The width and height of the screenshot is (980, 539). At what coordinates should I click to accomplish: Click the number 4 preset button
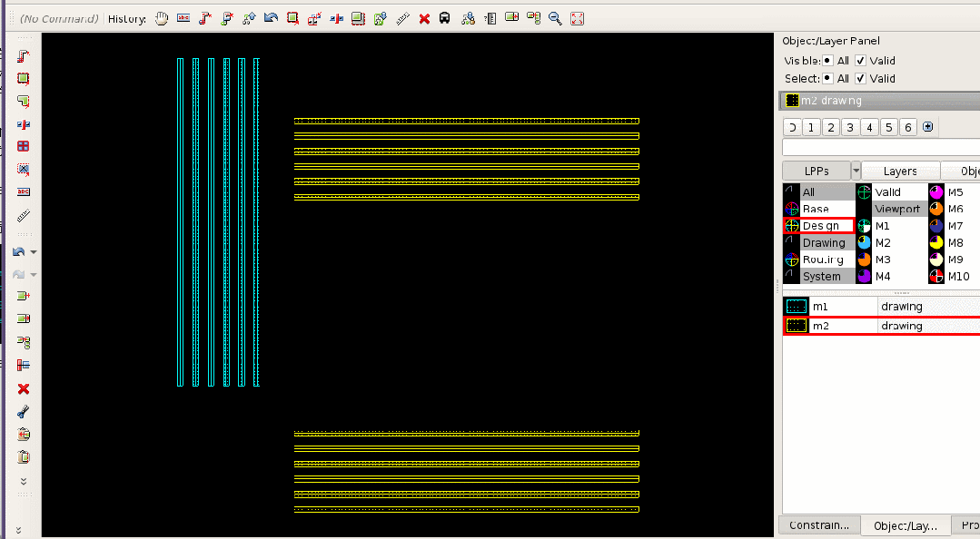pyautogui.click(x=869, y=127)
